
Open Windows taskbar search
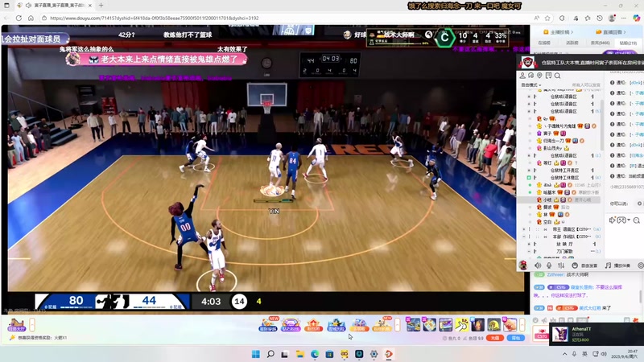(270, 354)
